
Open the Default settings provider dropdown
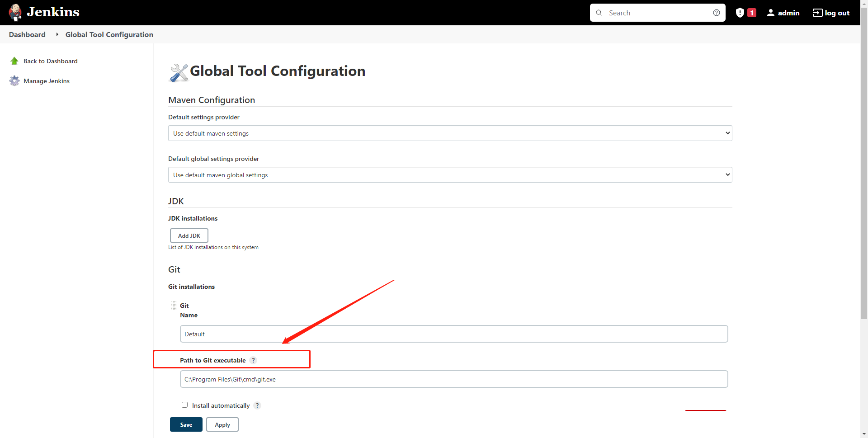click(450, 133)
